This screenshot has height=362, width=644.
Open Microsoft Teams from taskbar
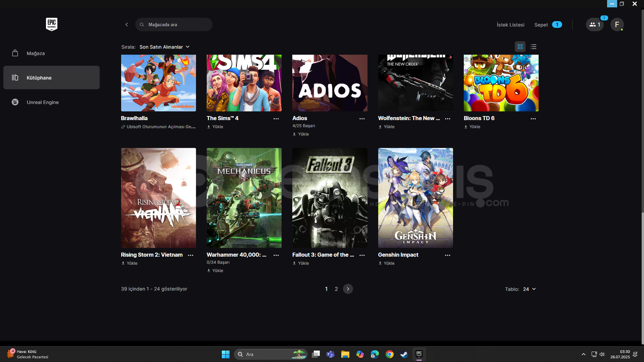point(331,354)
